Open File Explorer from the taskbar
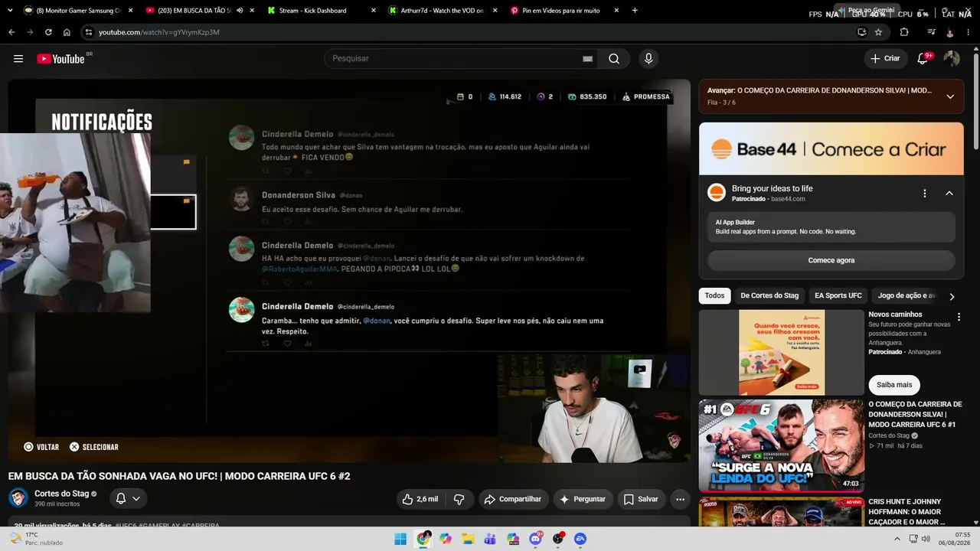 point(468,539)
